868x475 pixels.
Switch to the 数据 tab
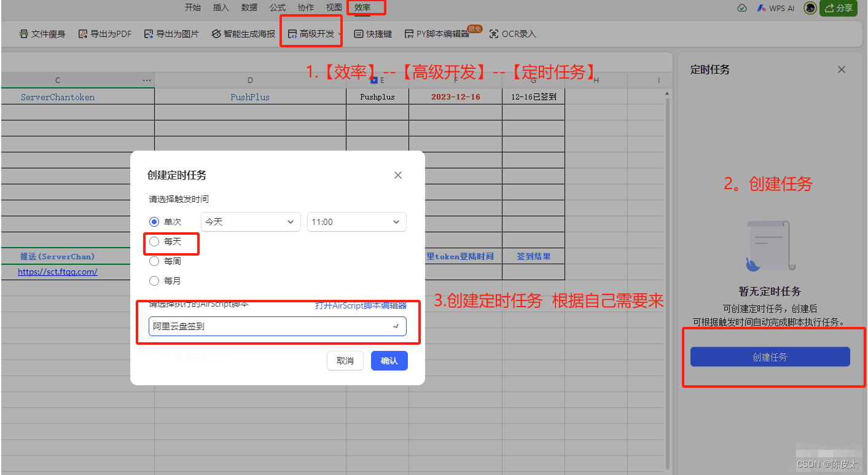[x=249, y=7]
